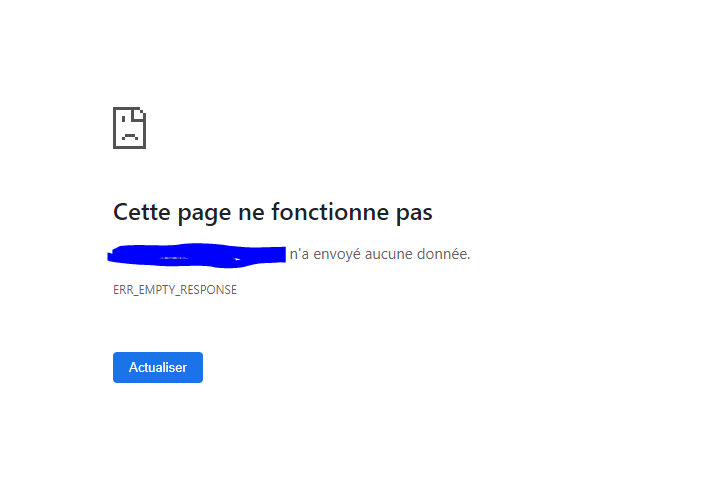Click the Actualiser reload button
Viewport: 727px width, 497px height.
(x=158, y=367)
